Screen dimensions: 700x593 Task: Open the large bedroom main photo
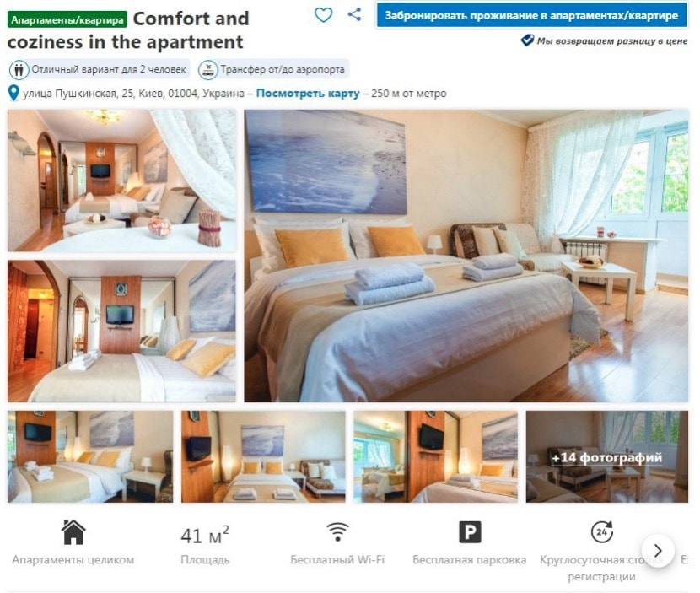(466, 256)
